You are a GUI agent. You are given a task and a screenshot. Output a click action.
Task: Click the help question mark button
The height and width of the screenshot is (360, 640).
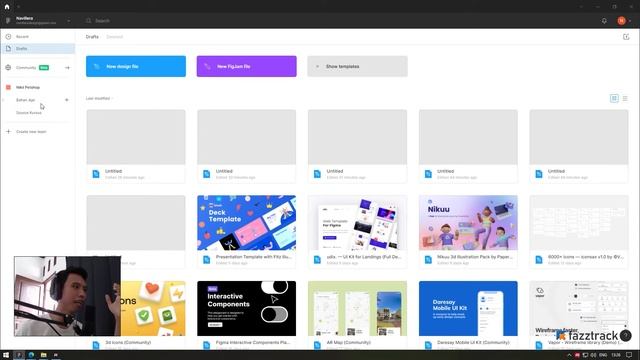625,336
